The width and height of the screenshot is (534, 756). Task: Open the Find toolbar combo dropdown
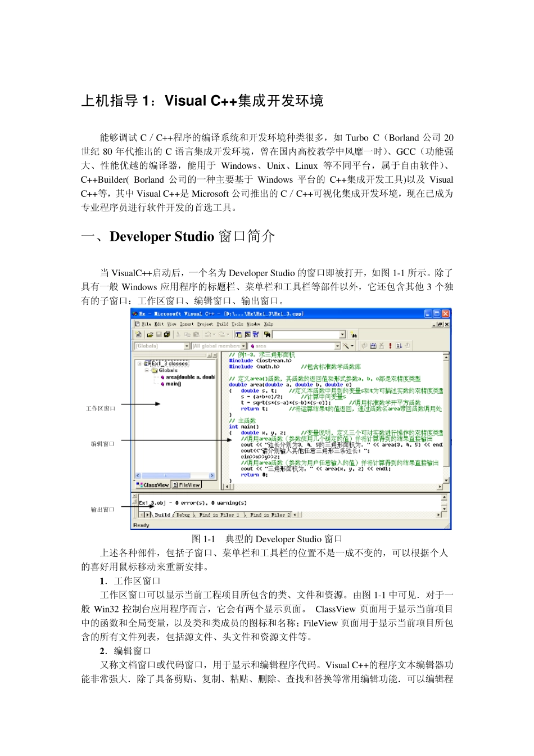[x=342, y=334]
